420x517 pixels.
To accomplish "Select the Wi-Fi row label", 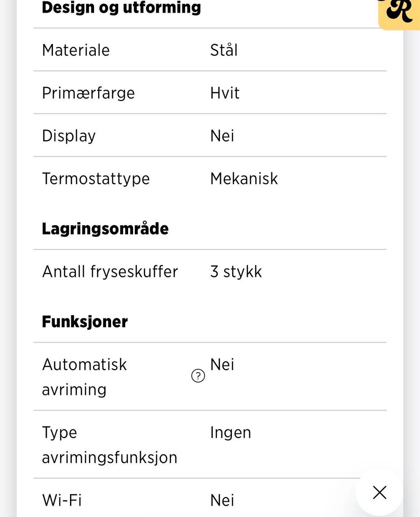I will click(62, 500).
